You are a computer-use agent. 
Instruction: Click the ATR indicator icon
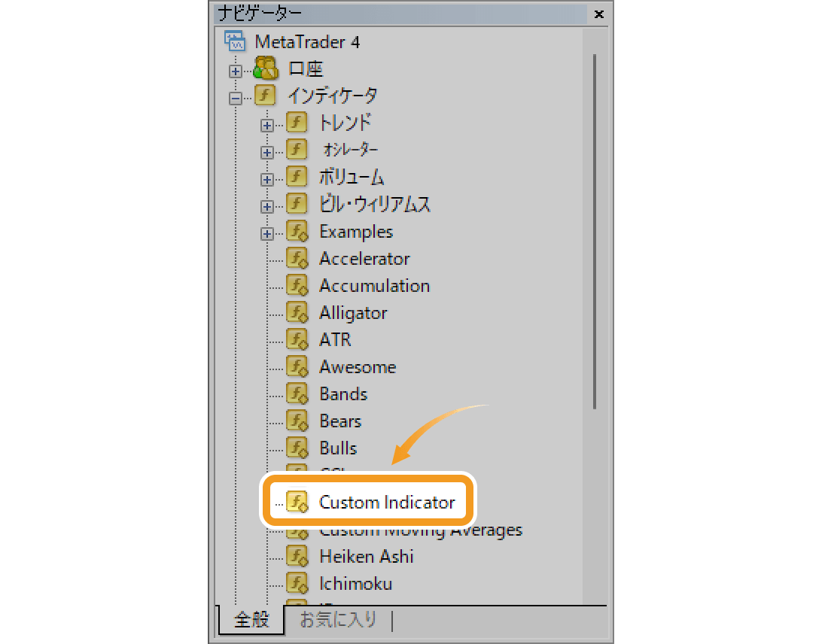(297, 340)
